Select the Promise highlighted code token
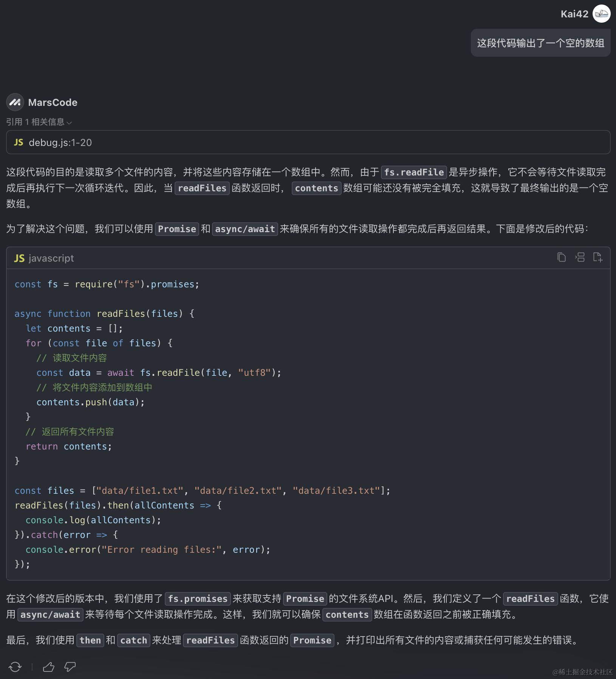The image size is (616, 679). (177, 229)
